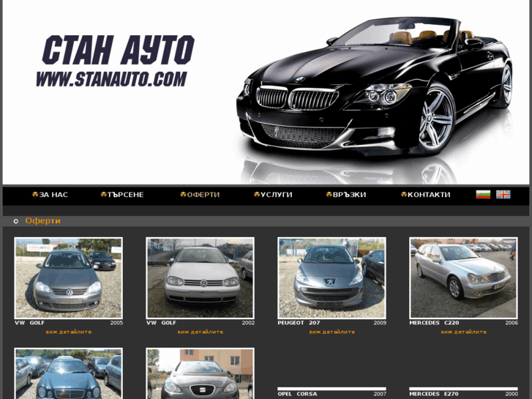View details link under Mercedes C220

click(463, 332)
